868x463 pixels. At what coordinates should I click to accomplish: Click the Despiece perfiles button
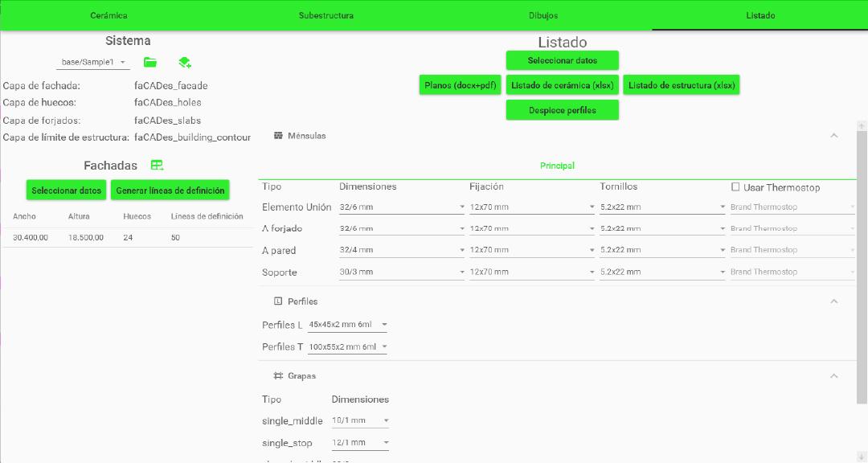click(562, 110)
